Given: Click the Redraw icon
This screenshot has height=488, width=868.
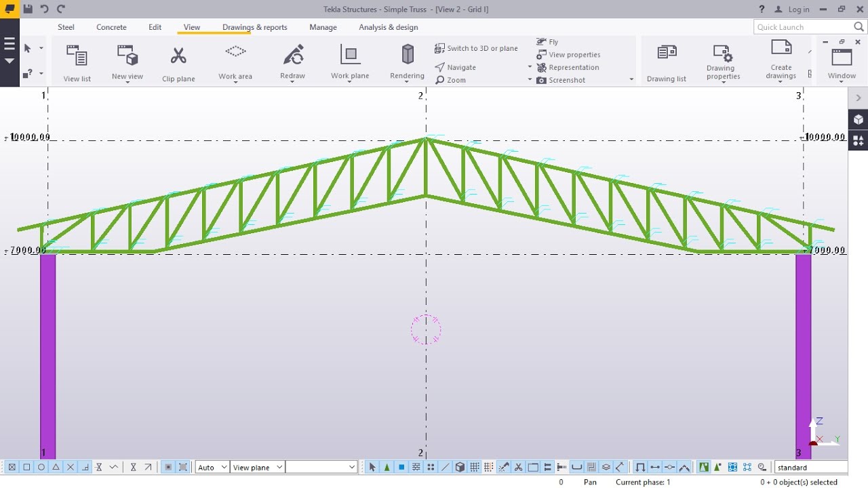Looking at the screenshot, I should [x=293, y=55].
